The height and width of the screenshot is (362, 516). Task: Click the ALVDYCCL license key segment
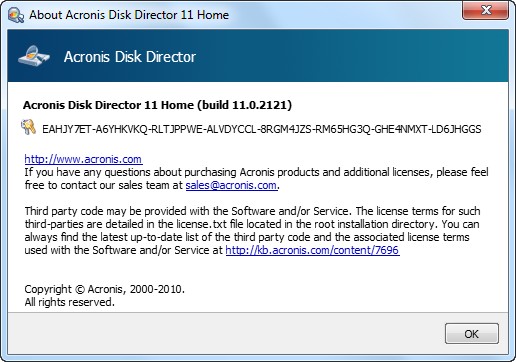tap(231, 129)
